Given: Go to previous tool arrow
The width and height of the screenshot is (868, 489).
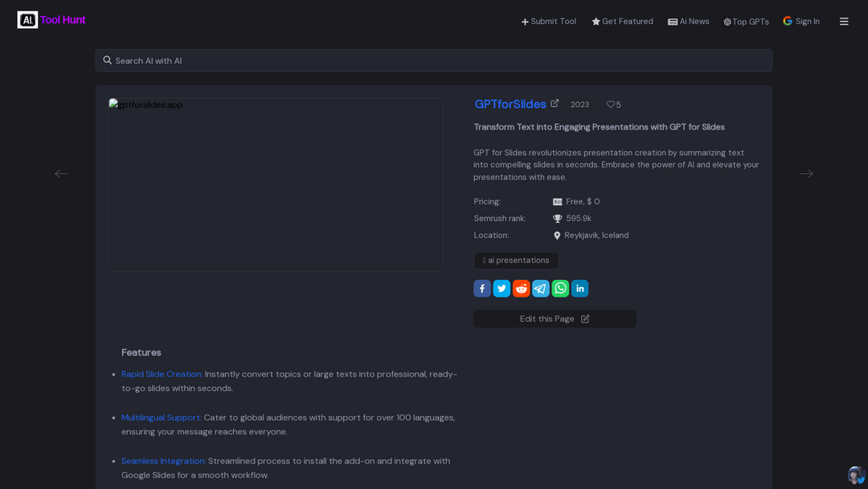Looking at the screenshot, I should tap(61, 174).
